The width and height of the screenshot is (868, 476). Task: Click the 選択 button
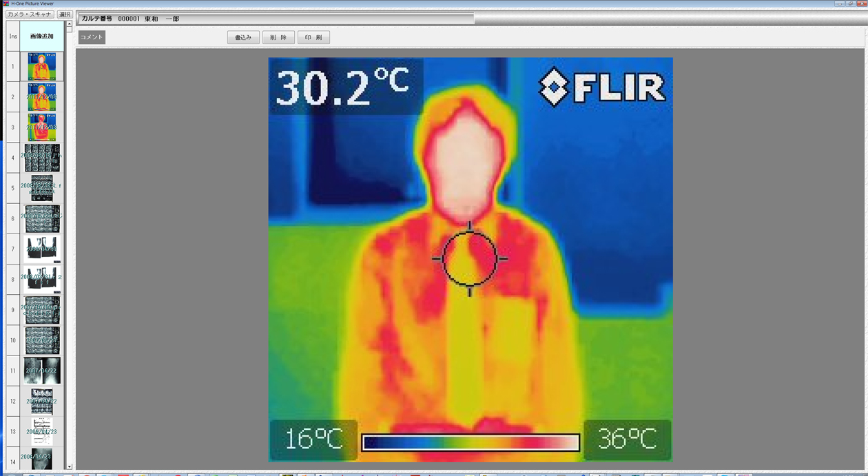coord(65,14)
